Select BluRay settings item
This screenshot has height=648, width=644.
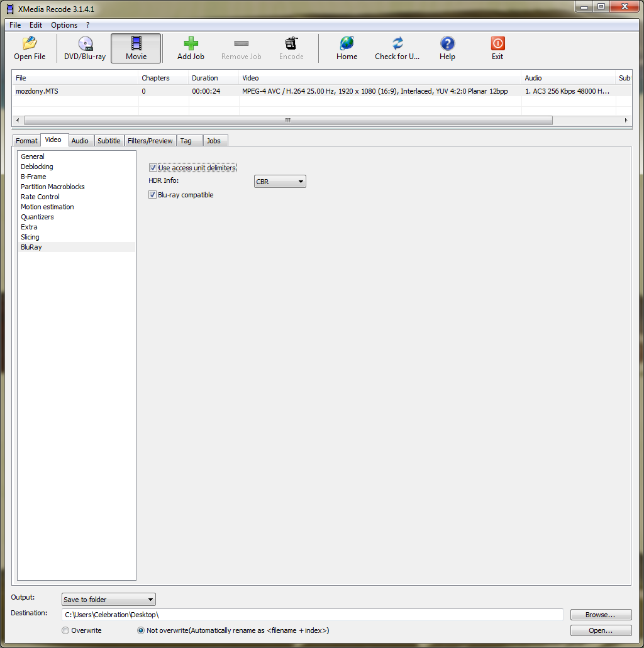point(77,247)
